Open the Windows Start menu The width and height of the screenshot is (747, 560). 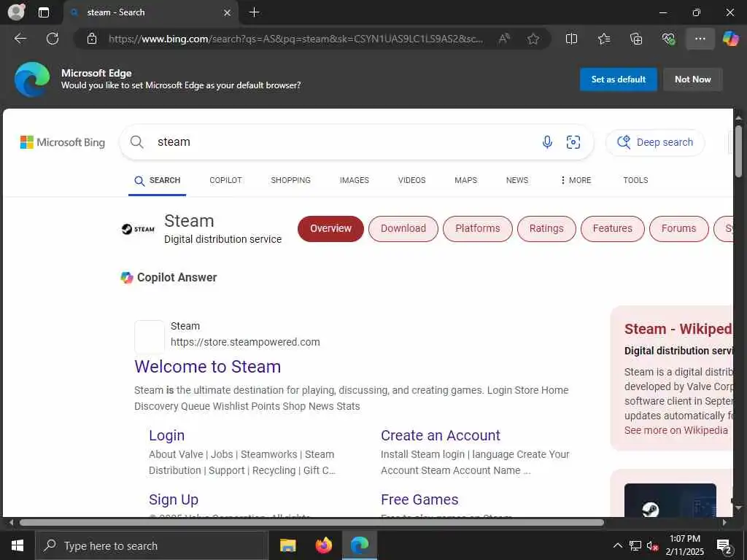(x=18, y=545)
